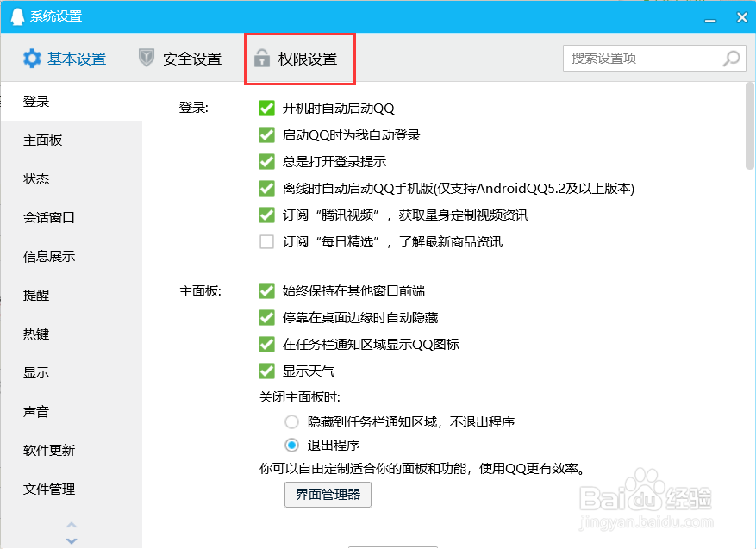This screenshot has width=756, height=549.
Task: Open the 界面管理器
Action: 328,495
